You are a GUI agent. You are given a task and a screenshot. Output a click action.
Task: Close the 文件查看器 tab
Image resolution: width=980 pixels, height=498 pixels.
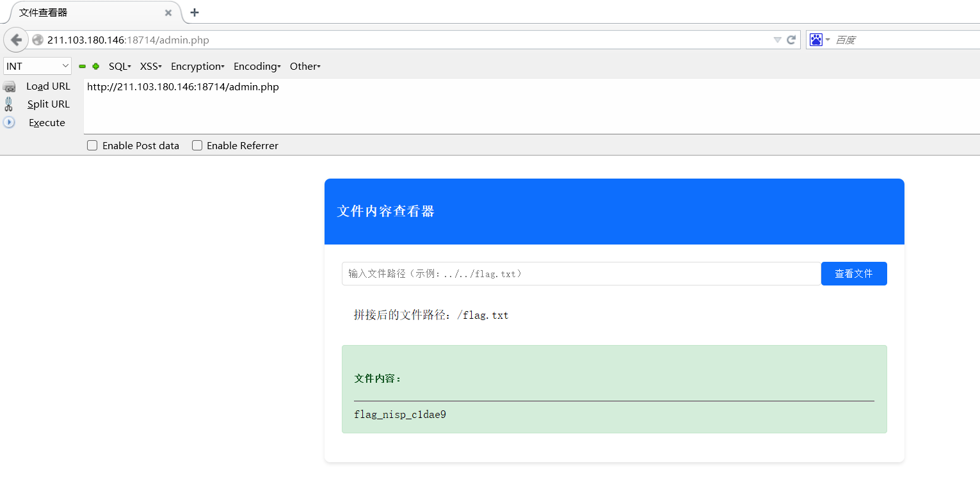click(x=168, y=12)
